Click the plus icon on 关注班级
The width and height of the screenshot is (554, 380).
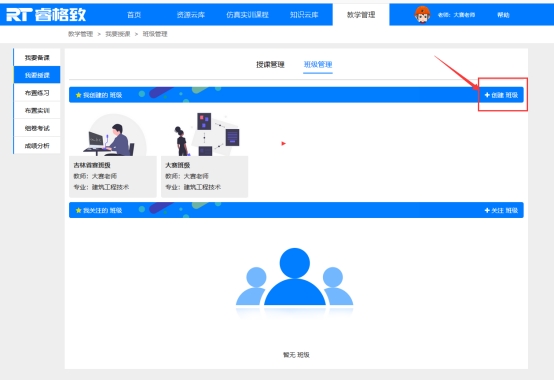[487, 210]
